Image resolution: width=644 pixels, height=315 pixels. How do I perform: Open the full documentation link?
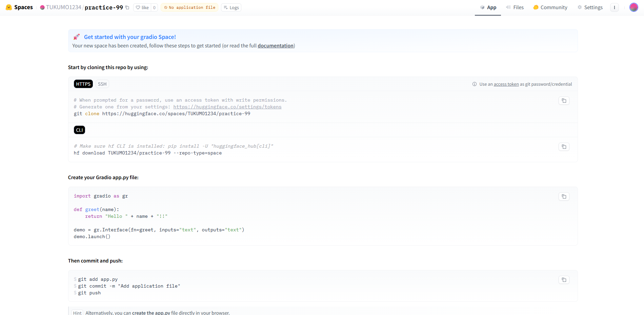click(275, 46)
